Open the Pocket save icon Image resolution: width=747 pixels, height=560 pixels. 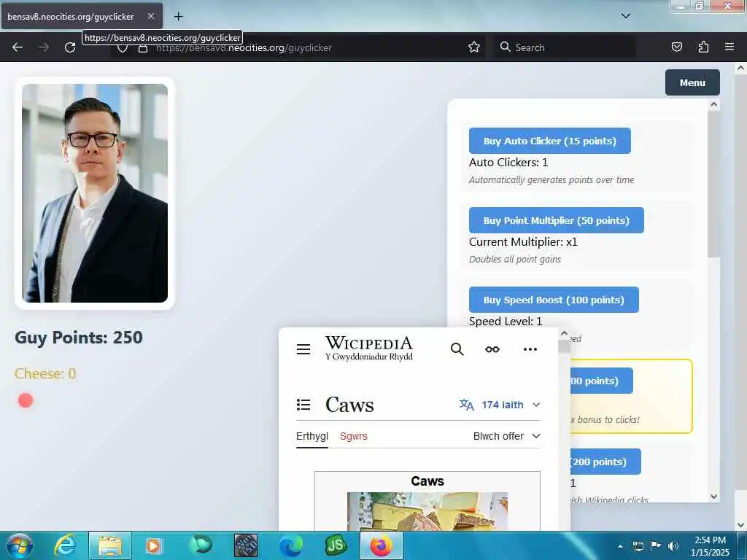tap(676, 47)
